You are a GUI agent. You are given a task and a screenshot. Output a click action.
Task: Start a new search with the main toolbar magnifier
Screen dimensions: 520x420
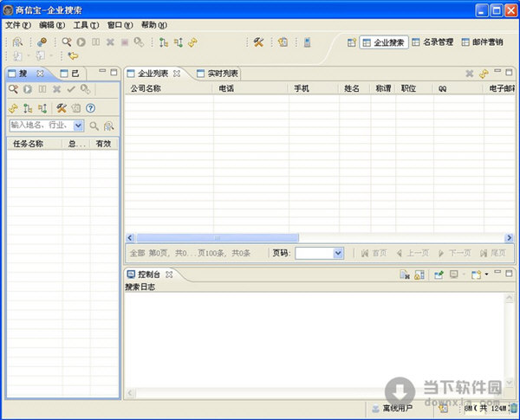click(x=67, y=42)
